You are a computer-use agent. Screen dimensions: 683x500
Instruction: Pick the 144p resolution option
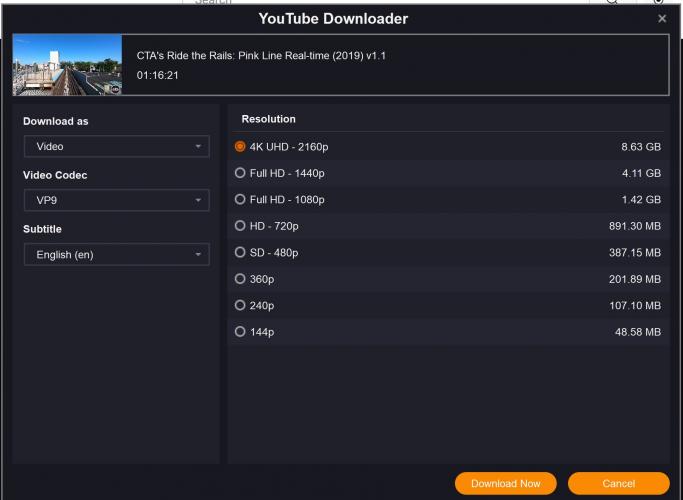click(240, 332)
